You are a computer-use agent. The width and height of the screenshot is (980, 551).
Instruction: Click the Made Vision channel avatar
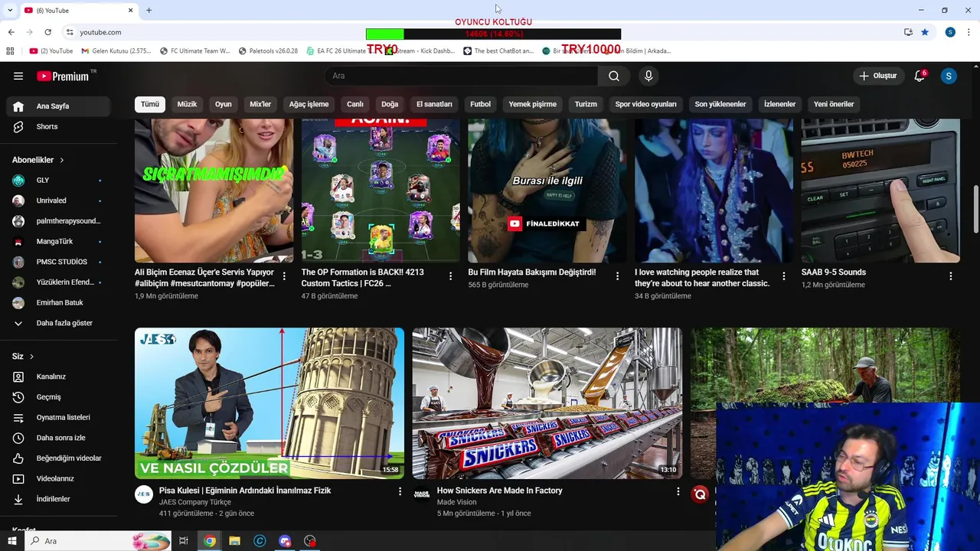pos(422,494)
